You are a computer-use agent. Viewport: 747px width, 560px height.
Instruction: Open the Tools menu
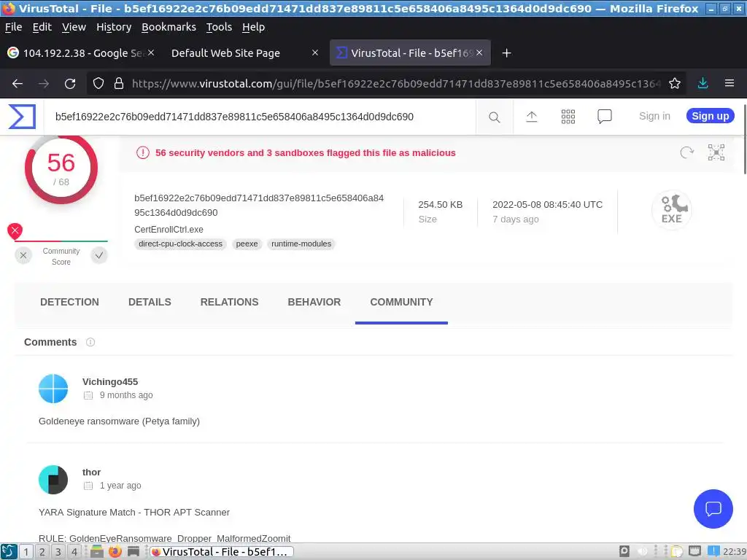(x=219, y=27)
